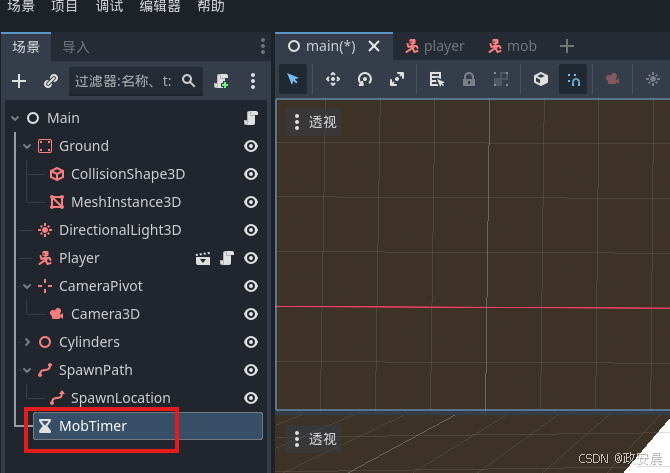670x473 pixels.
Task: Toggle snap mode magnet icon
Action: (573, 79)
